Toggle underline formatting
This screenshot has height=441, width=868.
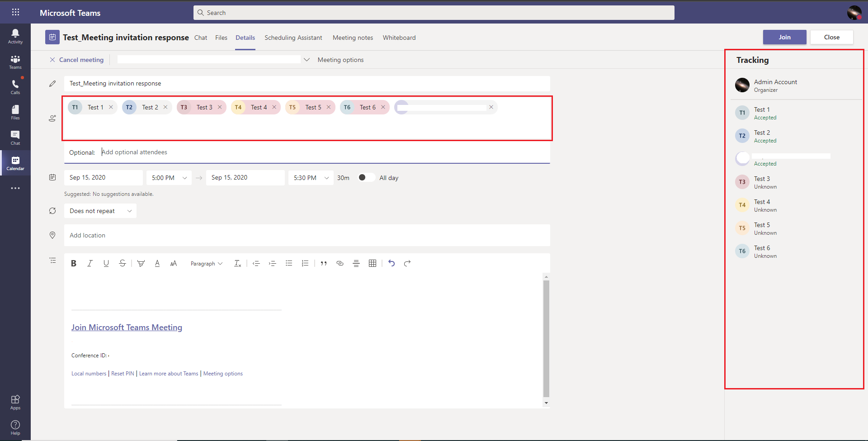coord(106,263)
